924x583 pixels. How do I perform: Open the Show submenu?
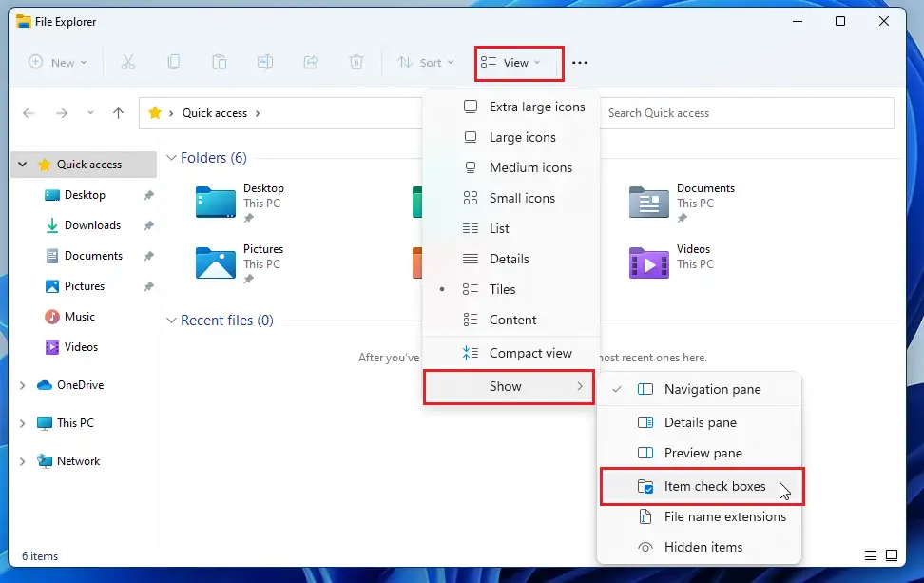coord(509,387)
